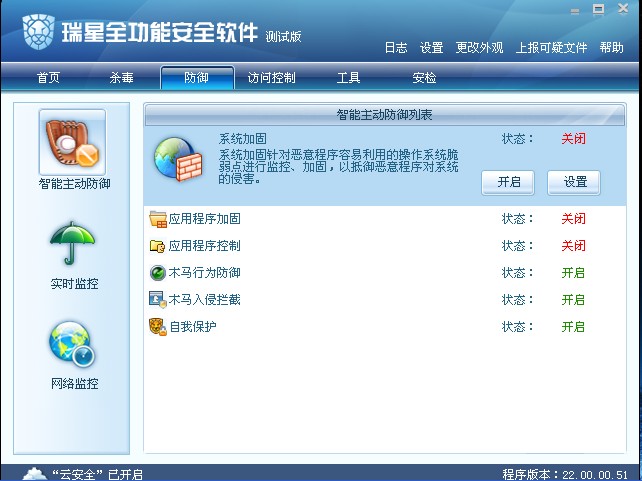
Task: Click the 程序版本 22.00.00.51 text
Action: (x=565, y=474)
